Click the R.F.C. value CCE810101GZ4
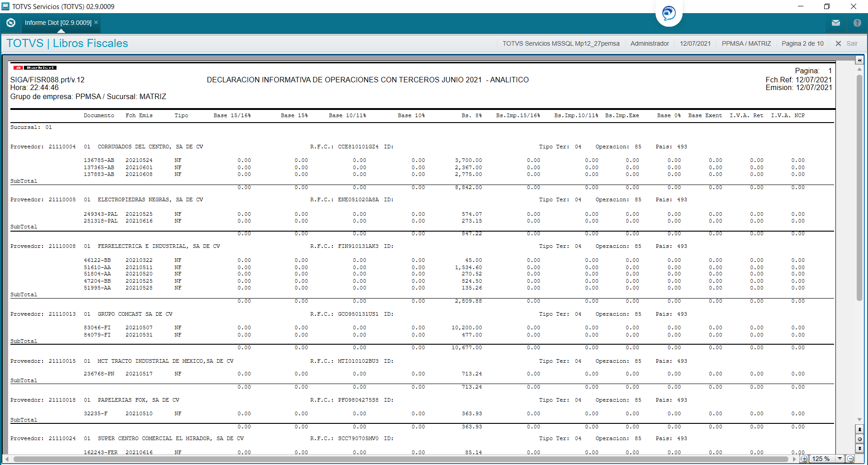 (359, 147)
